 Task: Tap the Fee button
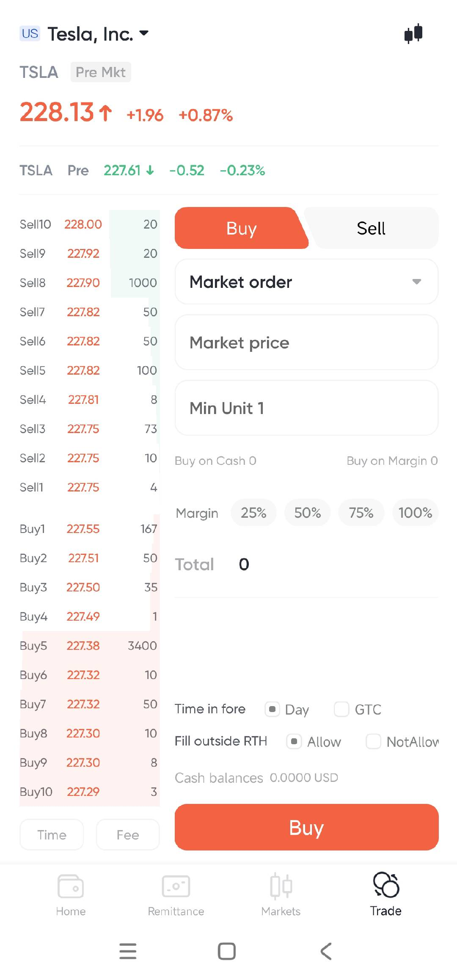tap(128, 835)
